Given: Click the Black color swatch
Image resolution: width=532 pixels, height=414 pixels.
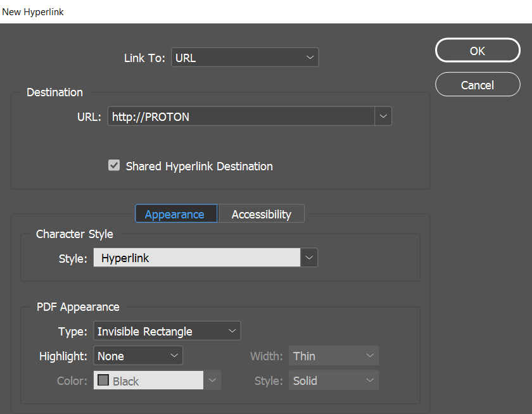Looking at the screenshot, I should [103, 380].
